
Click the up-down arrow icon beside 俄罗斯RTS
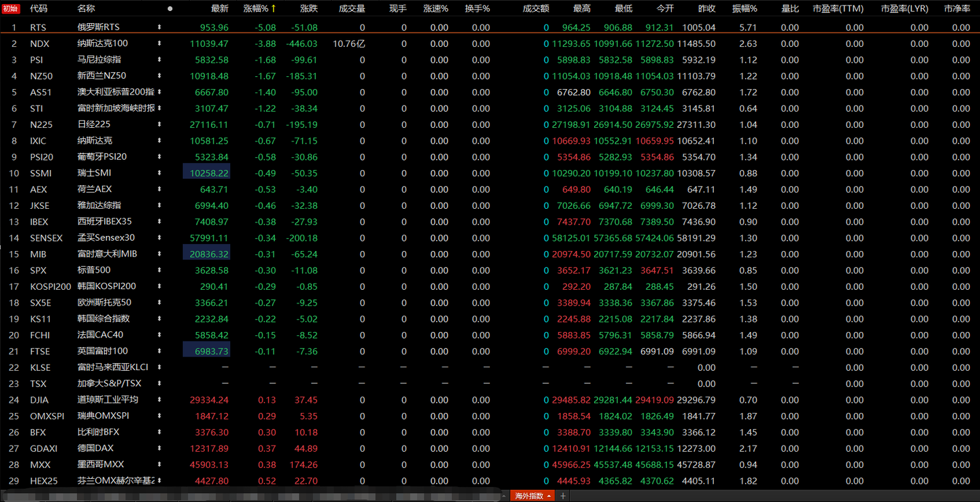pos(159,27)
